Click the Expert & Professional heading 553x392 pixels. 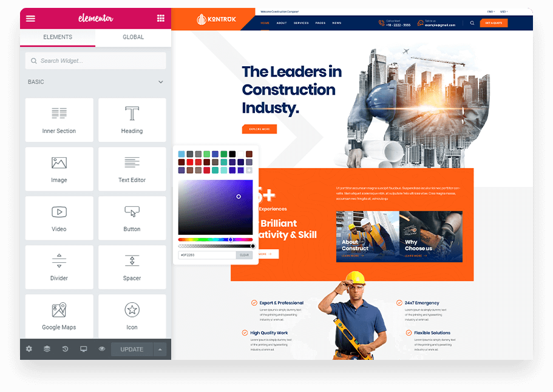pos(282,303)
